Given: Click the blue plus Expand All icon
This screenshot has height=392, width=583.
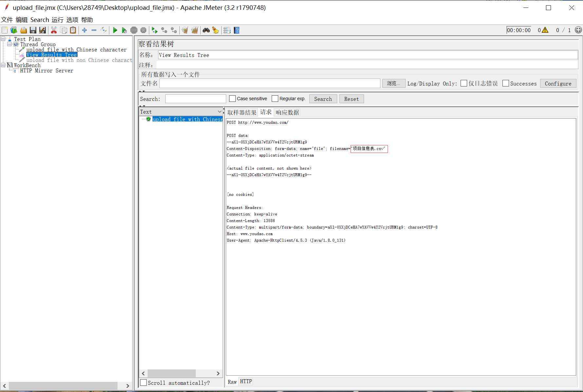Looking at the screenshot, I should pyautogui.click(x=84, y=30).
